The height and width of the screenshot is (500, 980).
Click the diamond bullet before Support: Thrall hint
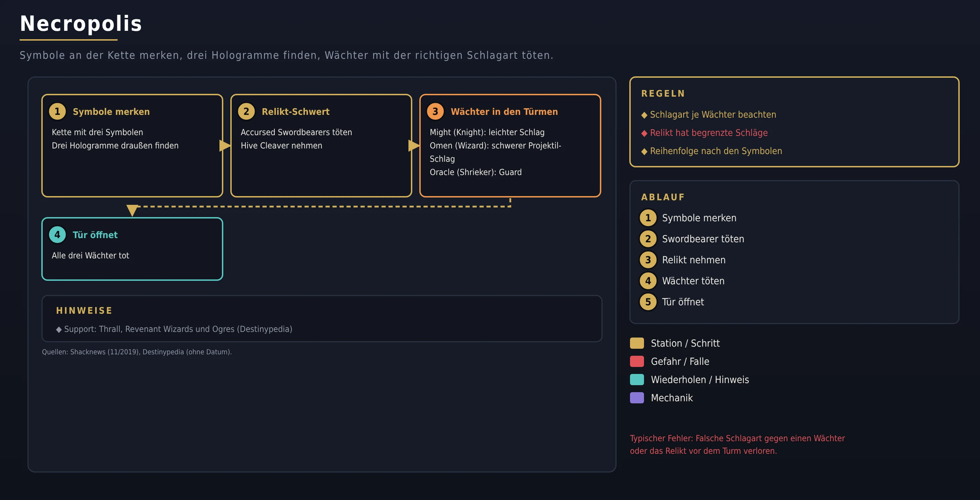tap(58, 329)
